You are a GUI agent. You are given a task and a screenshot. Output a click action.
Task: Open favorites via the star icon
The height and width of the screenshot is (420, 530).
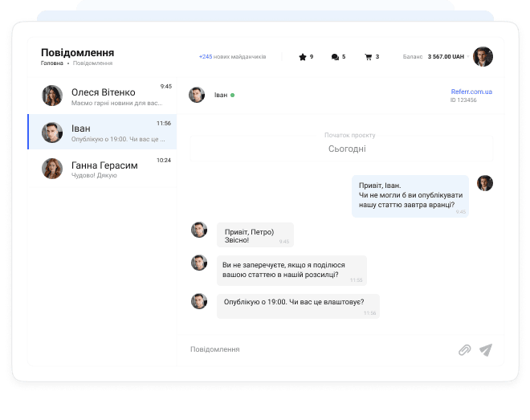(303, 57)
